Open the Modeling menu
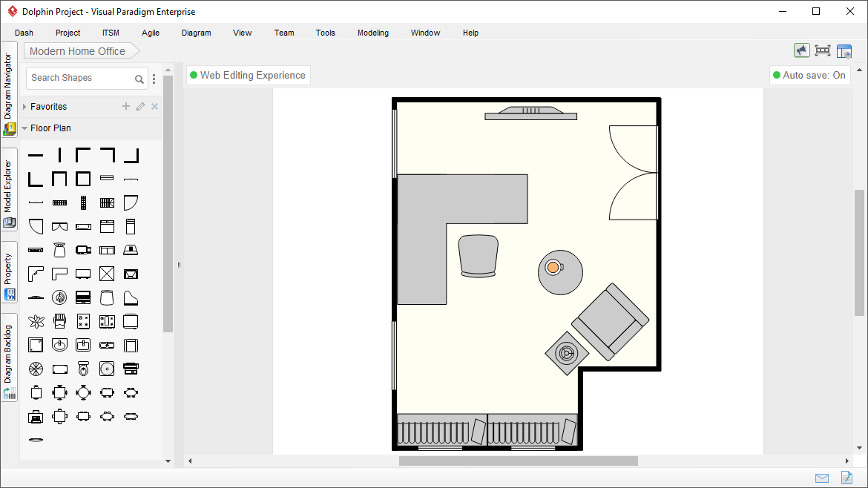The image size is (868, 488). (x=373, y=33)
